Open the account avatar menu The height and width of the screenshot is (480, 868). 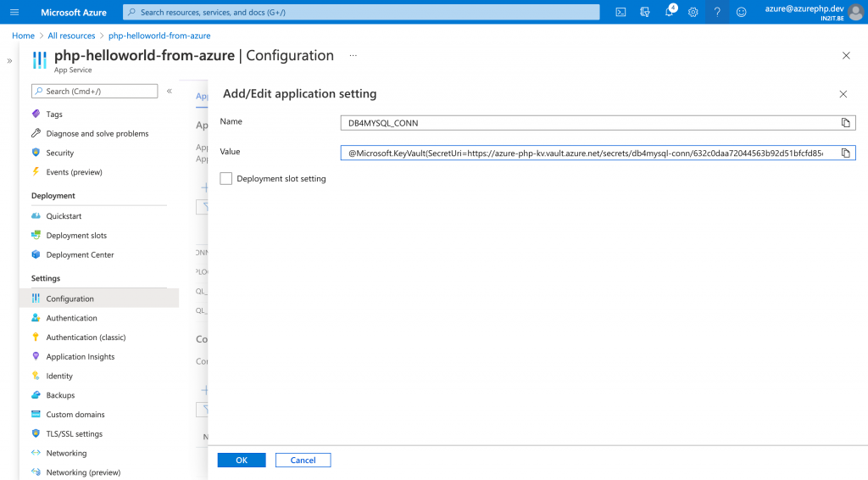coord(856,12)
